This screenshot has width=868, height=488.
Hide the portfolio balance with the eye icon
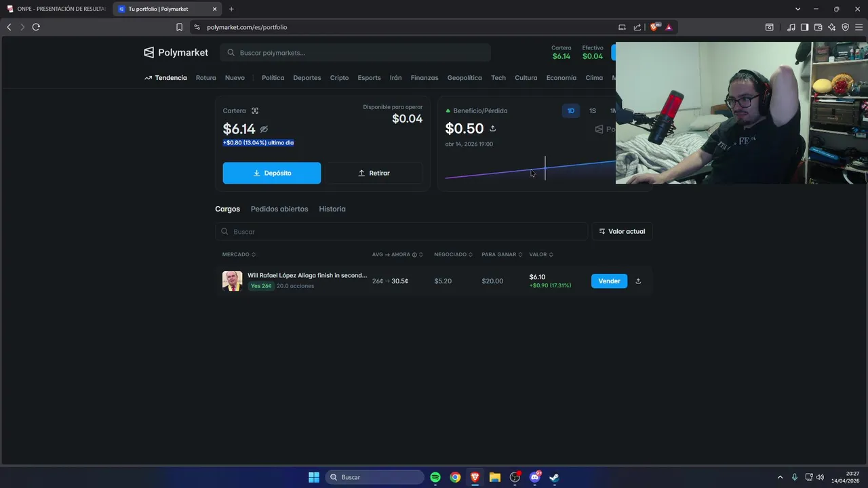click(x=264, y=129)
